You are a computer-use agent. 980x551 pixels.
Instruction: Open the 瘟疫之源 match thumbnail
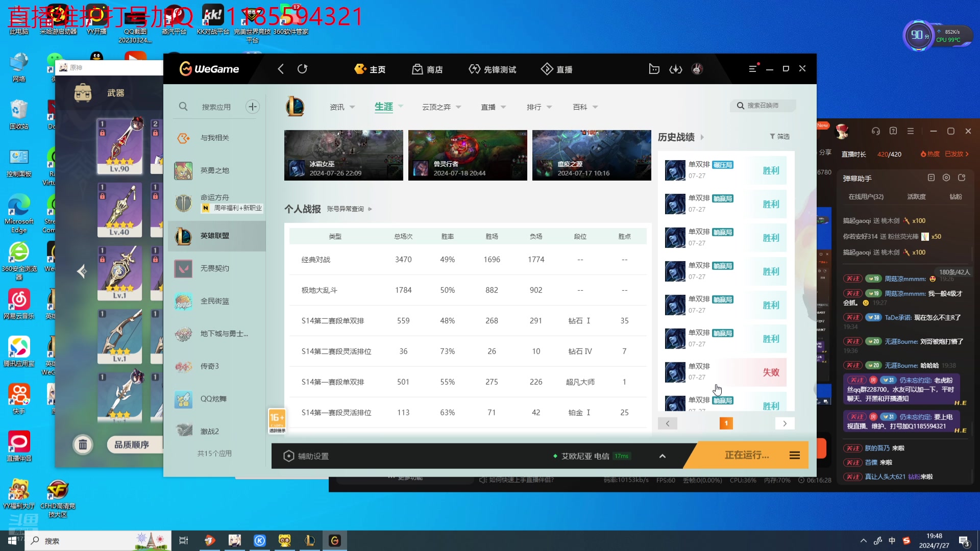tap(592, 155)
